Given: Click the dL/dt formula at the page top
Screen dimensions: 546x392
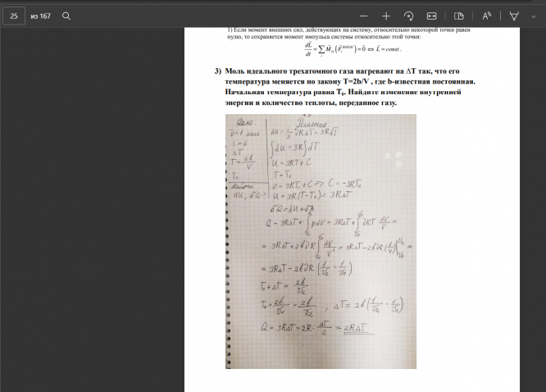Looking at the screenshot, I should coord(353,49).
